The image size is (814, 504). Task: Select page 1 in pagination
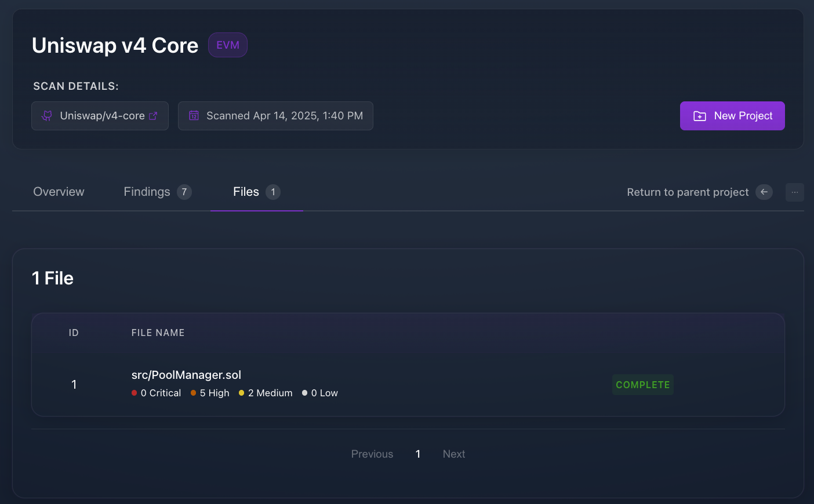pos(418,454)
